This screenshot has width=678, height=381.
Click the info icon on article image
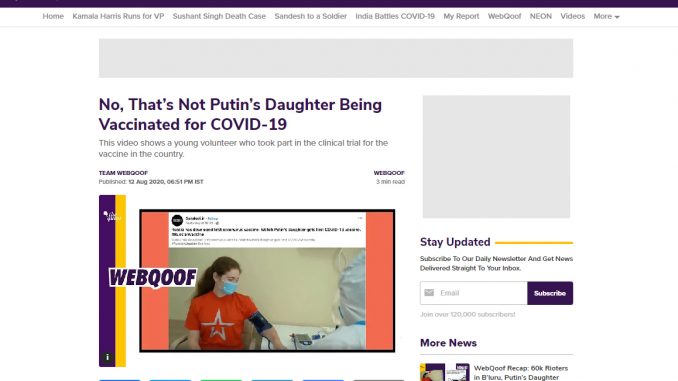click(x=107, y=357)
